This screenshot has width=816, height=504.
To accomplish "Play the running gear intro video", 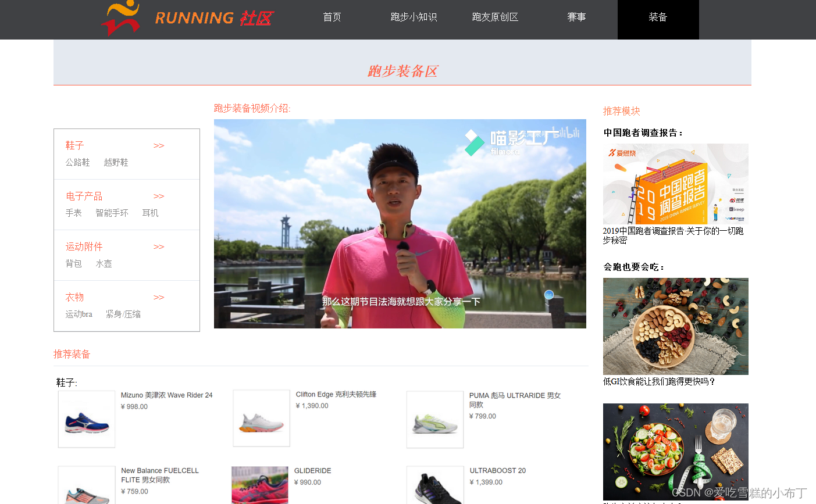I will (400, 224).
